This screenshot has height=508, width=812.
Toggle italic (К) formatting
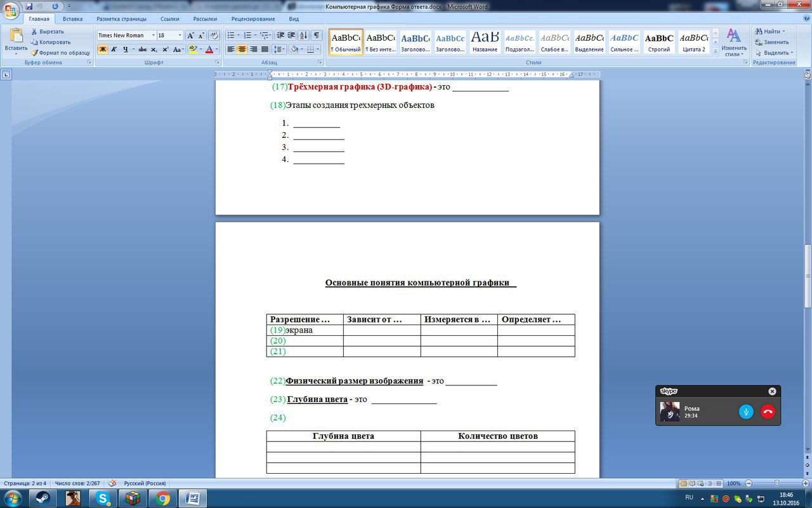[x=114, y=50]
